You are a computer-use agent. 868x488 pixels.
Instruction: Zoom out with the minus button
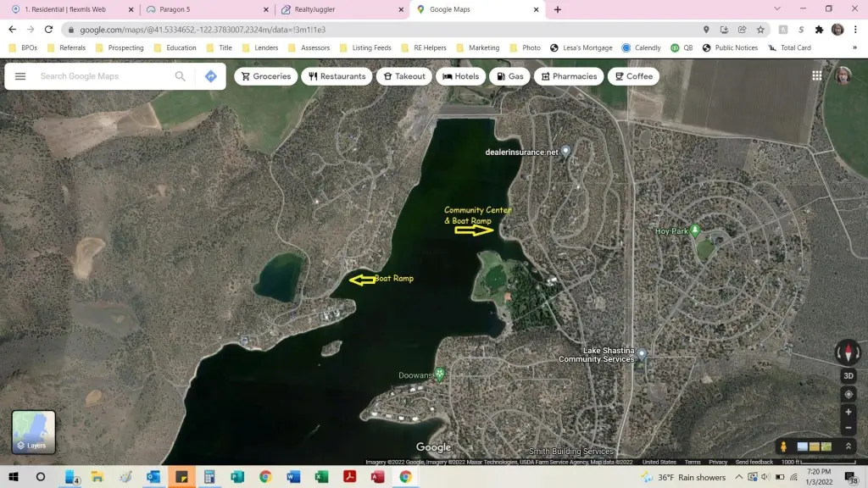coord(848,428)
